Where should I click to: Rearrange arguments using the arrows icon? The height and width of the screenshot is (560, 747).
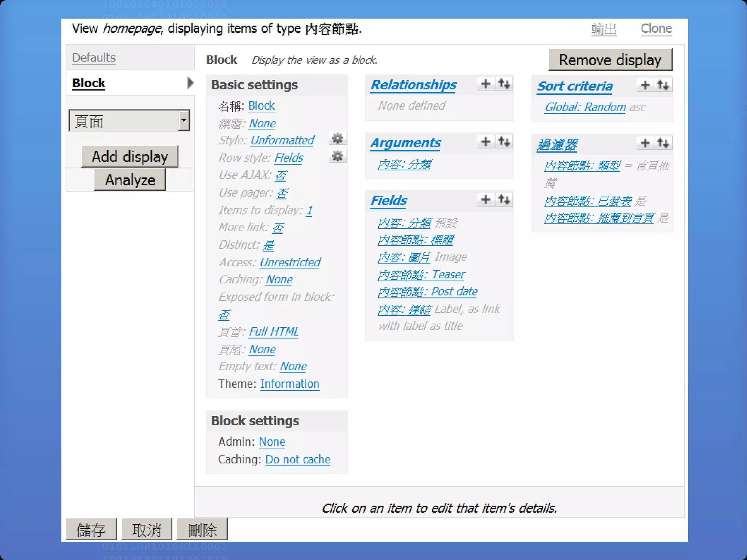[x=504, y=142]
